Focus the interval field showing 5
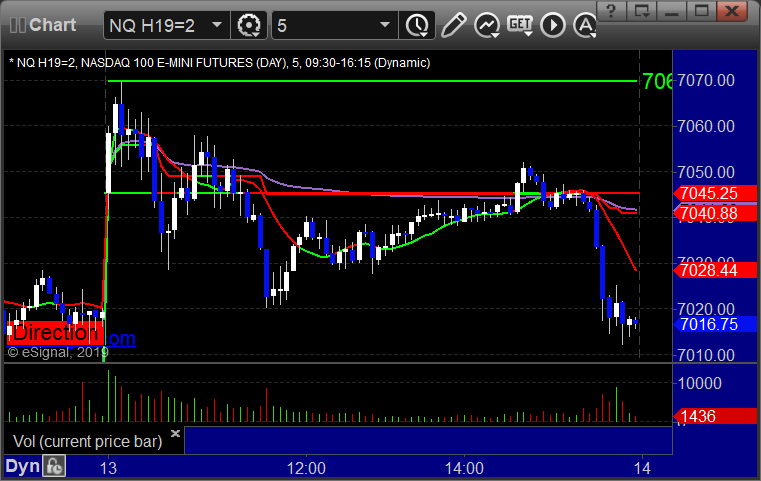The width and height of the screenshot is (761, 481). coord(334,25)
